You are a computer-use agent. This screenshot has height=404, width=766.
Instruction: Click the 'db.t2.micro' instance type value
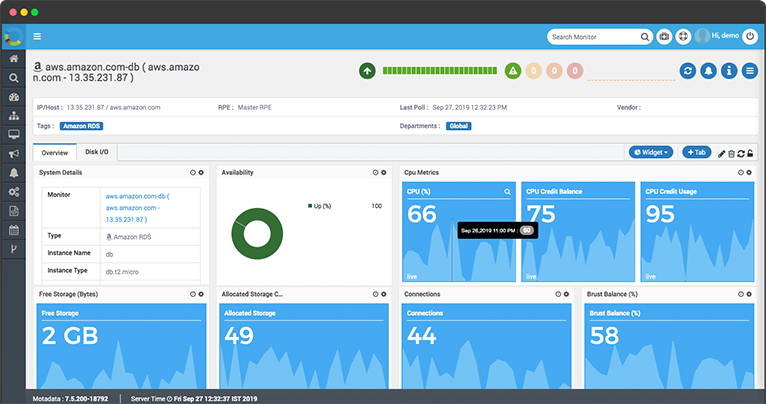[x=122, y=272]
